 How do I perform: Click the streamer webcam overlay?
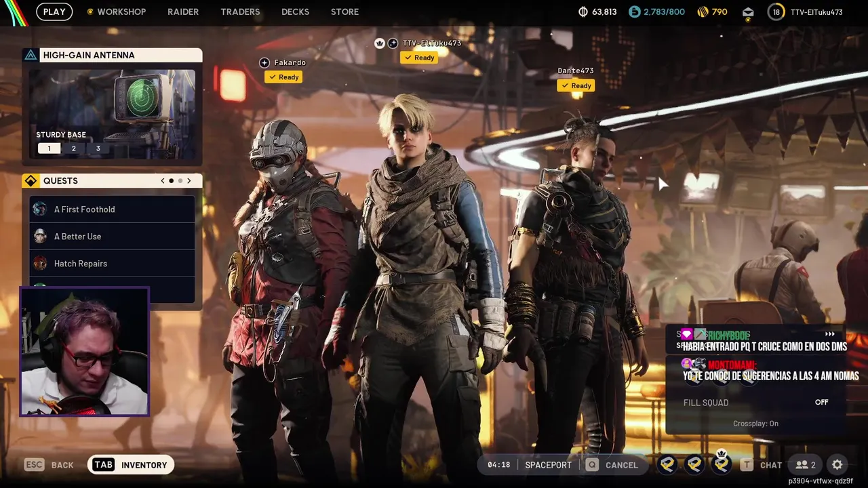point(84,351)
